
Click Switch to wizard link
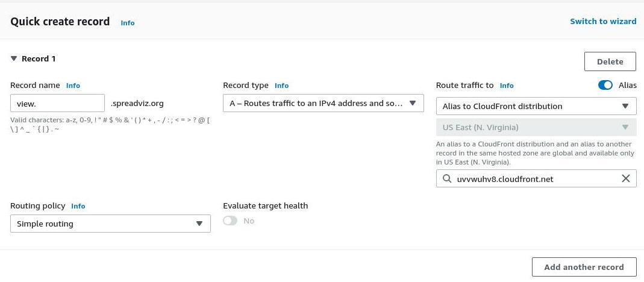pyautogui.click(x=603, y=21)
